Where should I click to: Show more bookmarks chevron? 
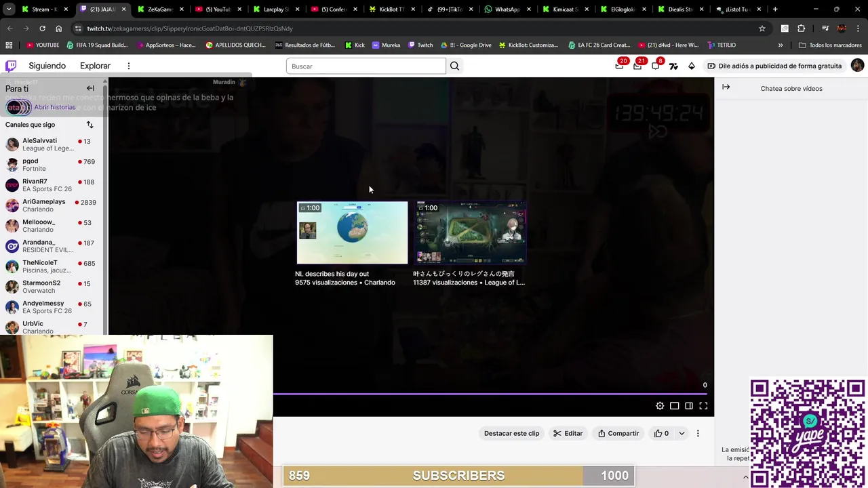point(781,45)
